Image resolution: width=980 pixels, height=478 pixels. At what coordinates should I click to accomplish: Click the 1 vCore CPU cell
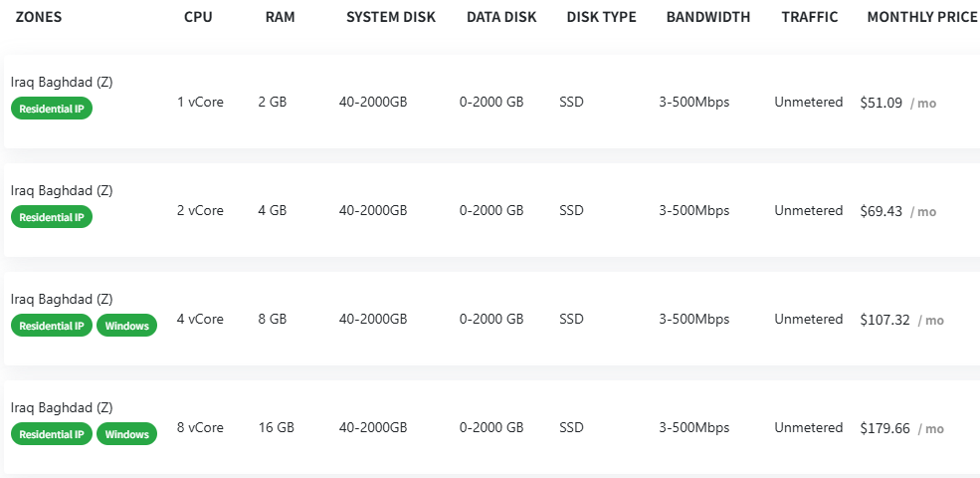200,103
